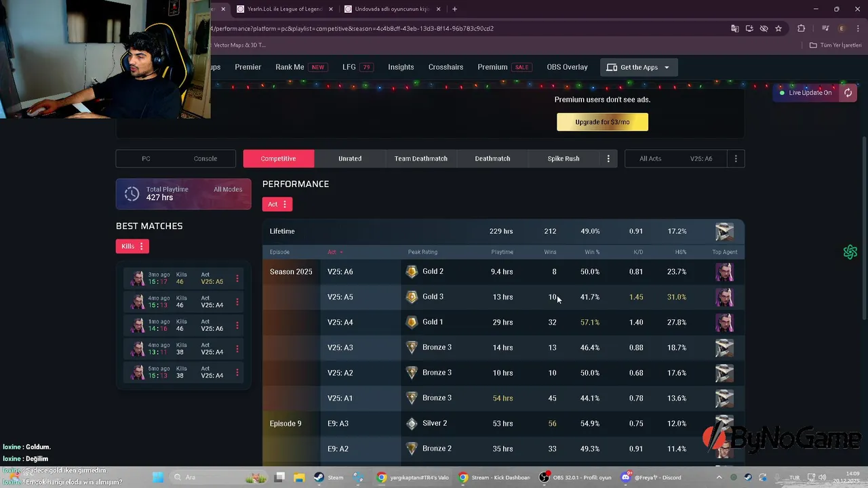Click the Upgrade for $3/mo button

point(602,122)
